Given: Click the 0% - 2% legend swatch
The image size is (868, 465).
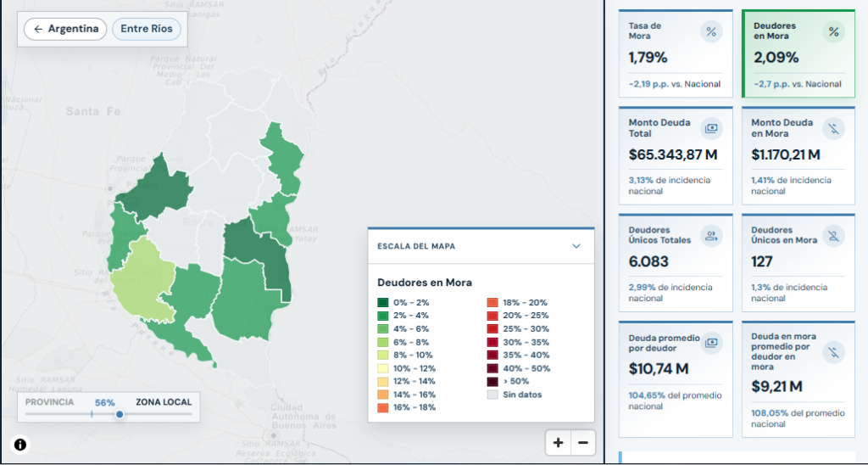Looking at the screenshot, I should [x=382, y=303].
